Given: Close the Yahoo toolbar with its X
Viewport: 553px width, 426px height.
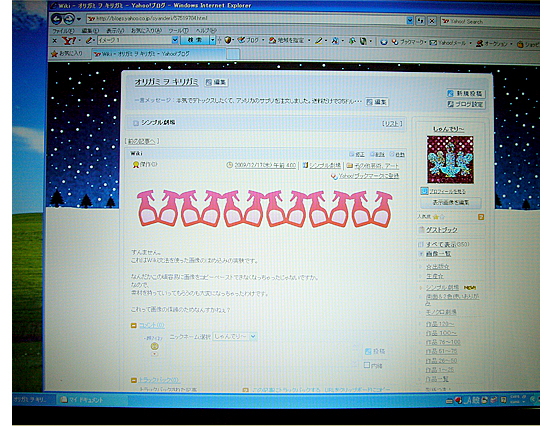Looking at the screenshot, I should (54, 41).
